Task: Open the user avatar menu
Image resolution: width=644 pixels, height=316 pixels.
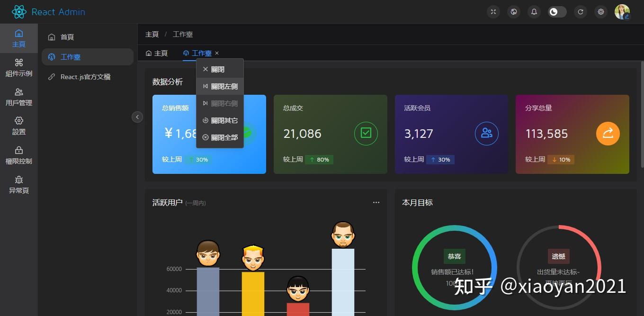Action: 622,11
